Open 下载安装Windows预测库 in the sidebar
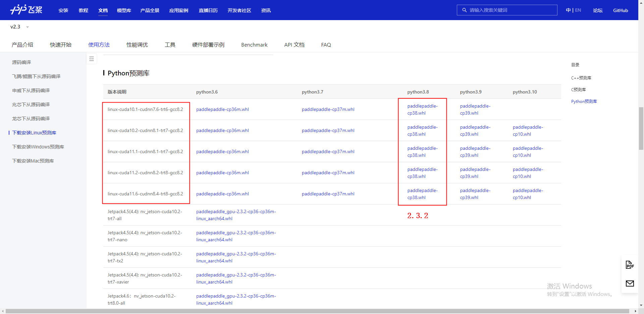Screen dimensions: 644x314 click(38, 146)
